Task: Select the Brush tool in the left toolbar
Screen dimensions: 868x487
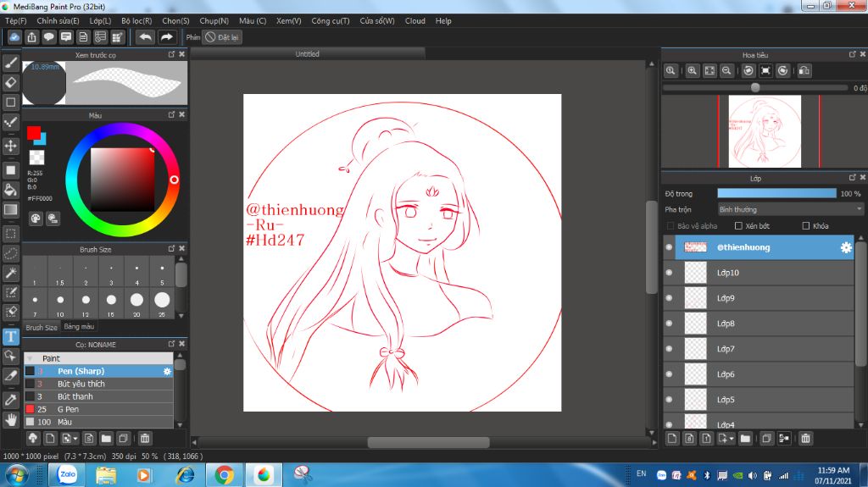Action: tap(10, 63)
